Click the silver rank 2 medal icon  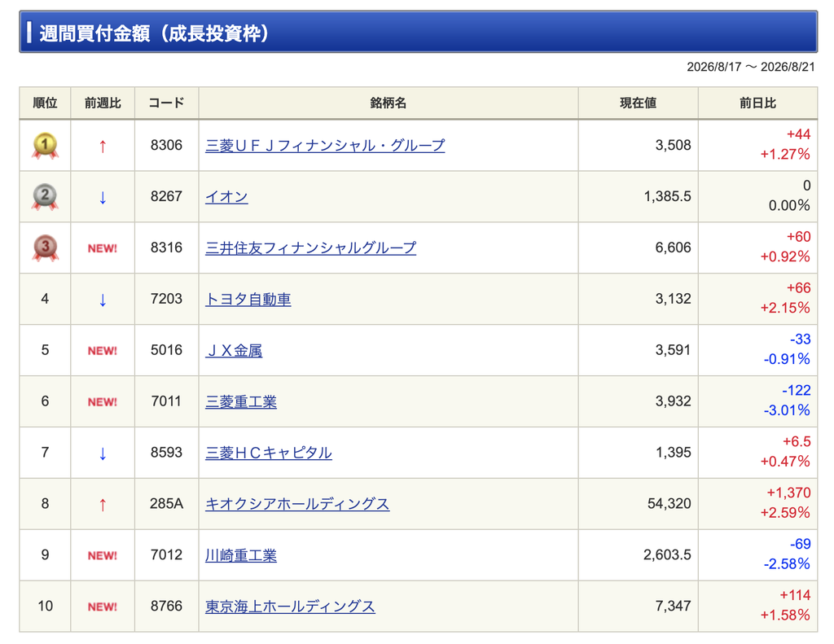point(46,197)
